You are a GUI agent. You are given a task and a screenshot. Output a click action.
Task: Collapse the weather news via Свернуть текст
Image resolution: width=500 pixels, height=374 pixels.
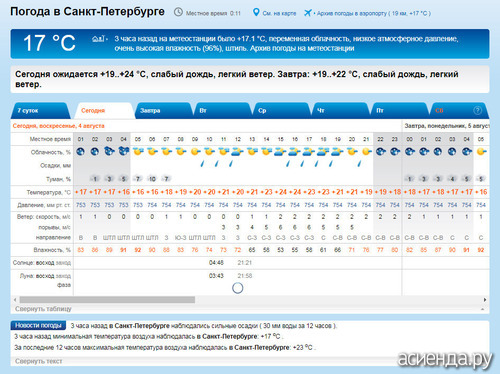coord(39,361)
